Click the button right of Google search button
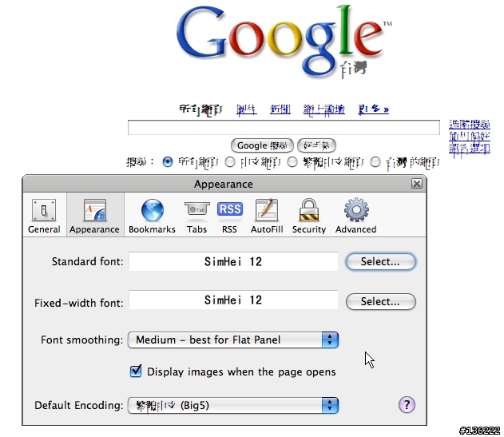Viewport: 504px width, 437px height. (316, 145)
